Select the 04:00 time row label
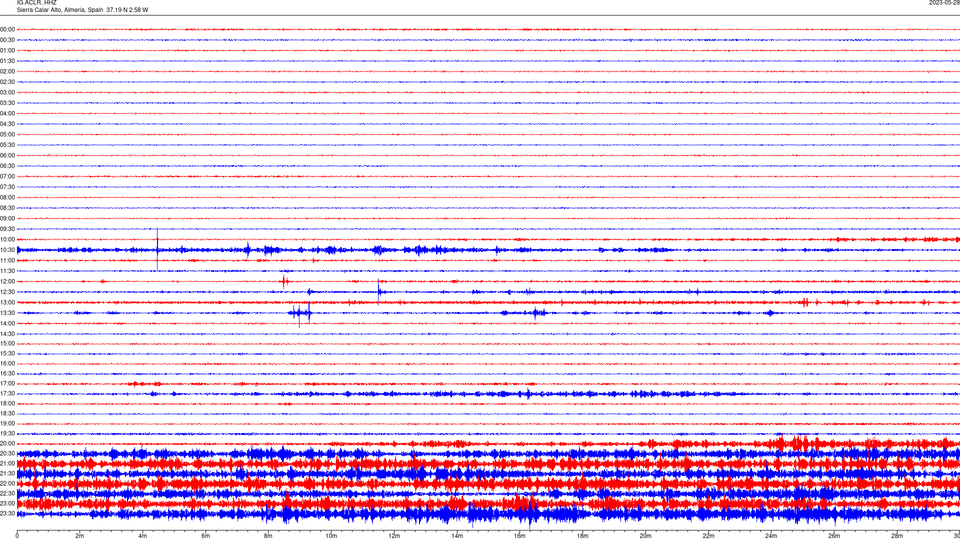The width and height of the screenshot is (960, 540). click(x=7, y=113)
